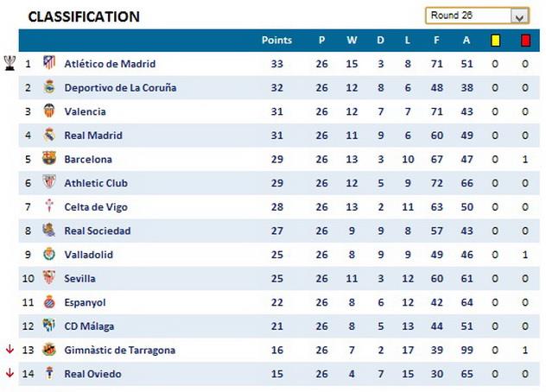Click the Deportivo de La Coruña crest
This screenshot has width=546, height=392.
pos(49,87)
